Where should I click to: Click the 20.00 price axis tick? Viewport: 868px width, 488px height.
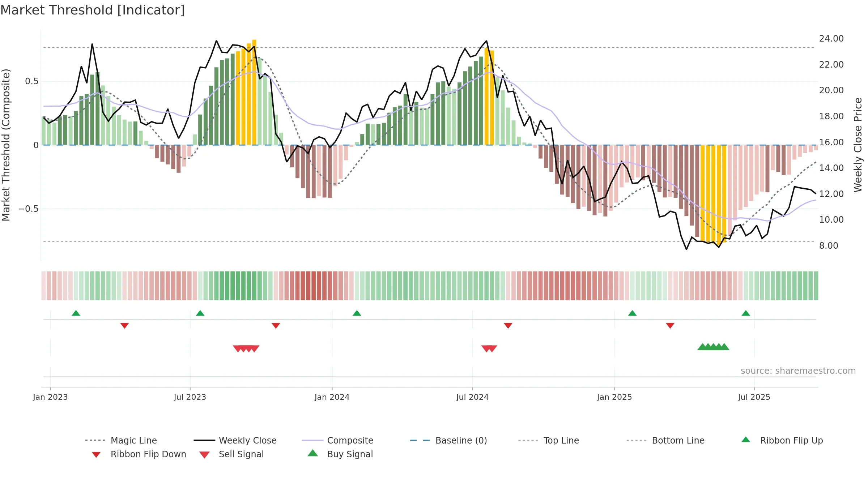click(831, 90)
